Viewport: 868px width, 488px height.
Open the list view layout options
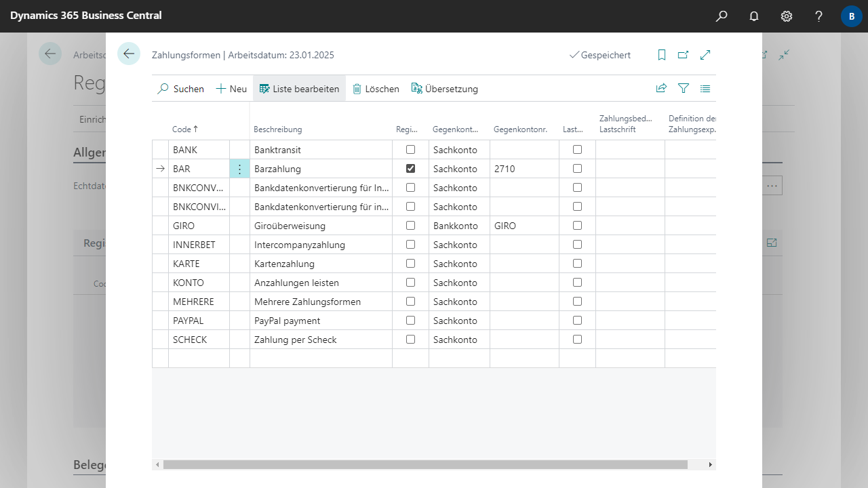click(705, 88)
